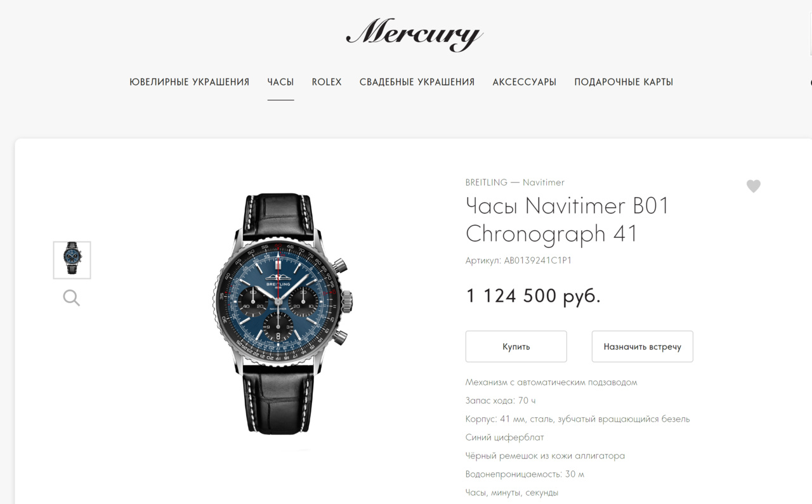Click the Назначить встречу button

pyautogui.click(x=642, y=347)
